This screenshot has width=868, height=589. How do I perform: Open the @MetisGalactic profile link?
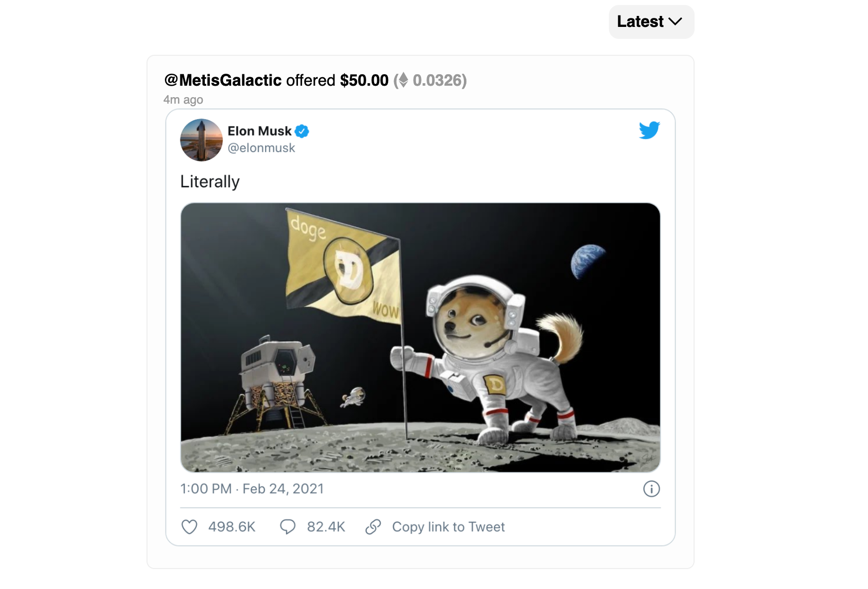click(x=223, y=80)
